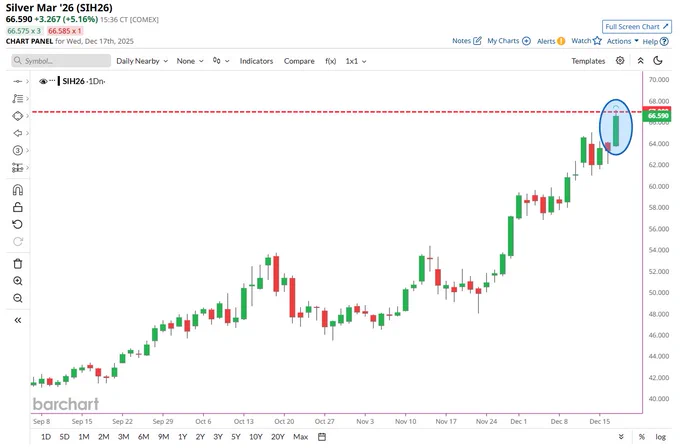Expand the Fibonacci tool submenu arrow
Image resolution: width=680 pixels, height=448 pixels.
pos(27,99)
